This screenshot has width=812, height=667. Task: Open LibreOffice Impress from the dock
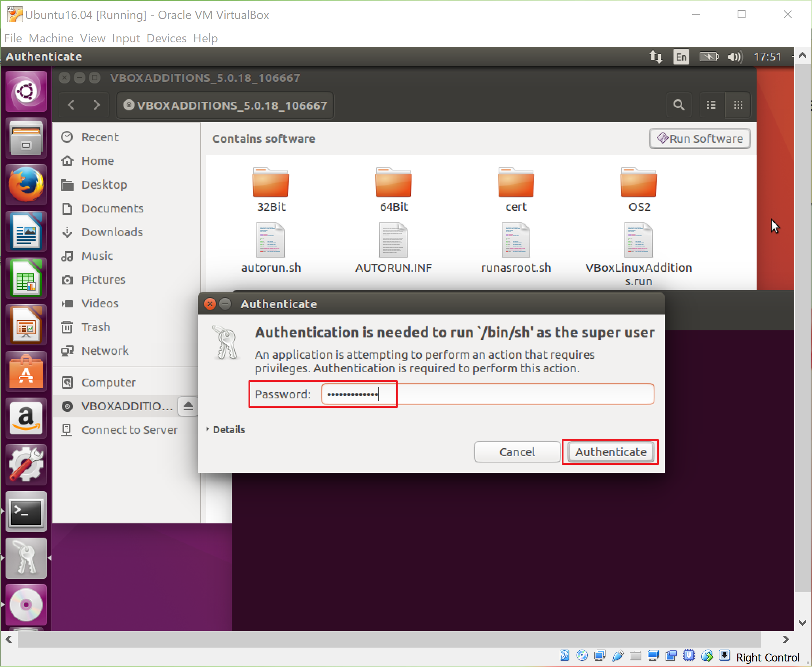point(26,325)
